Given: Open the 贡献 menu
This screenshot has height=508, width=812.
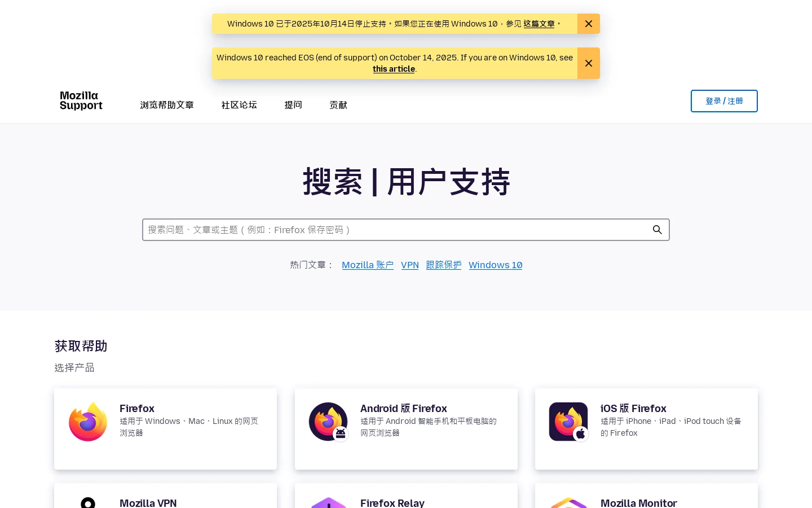Looking at the screenshot, I should coord(338,105).
